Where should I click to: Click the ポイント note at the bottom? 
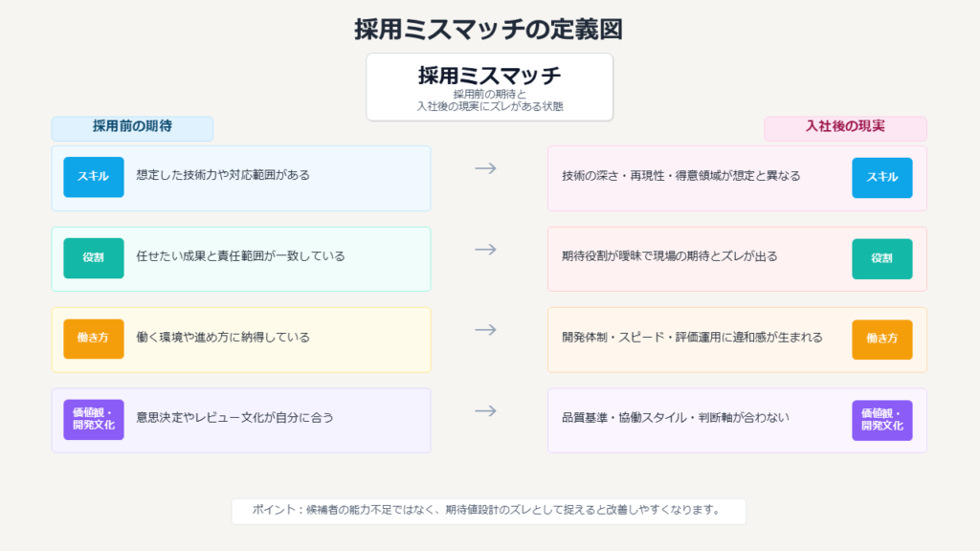click(x=488, y=511)
